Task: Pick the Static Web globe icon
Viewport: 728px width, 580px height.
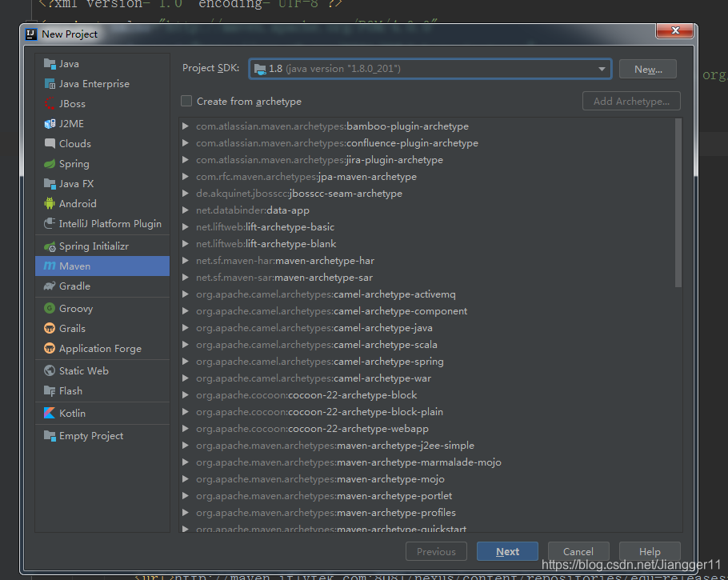Action: coord(50,370)
